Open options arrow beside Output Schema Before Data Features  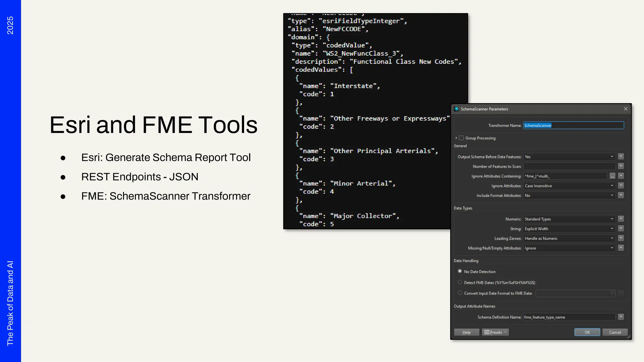click(621, 156)
